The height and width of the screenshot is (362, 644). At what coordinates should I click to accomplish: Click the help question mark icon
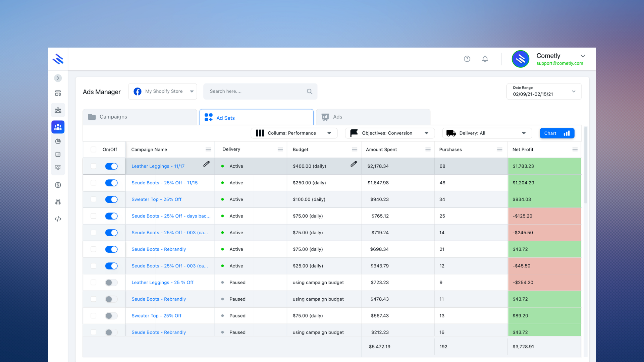click(467, 59)
